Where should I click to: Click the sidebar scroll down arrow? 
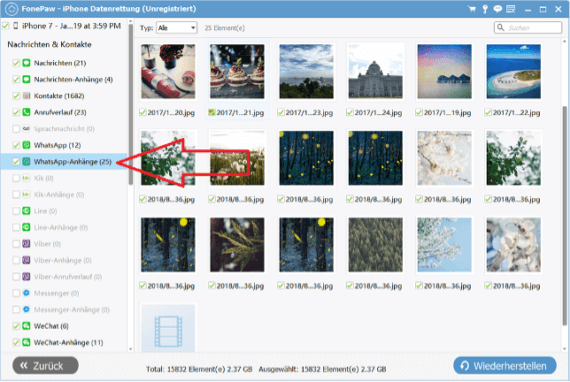(131, 349)
